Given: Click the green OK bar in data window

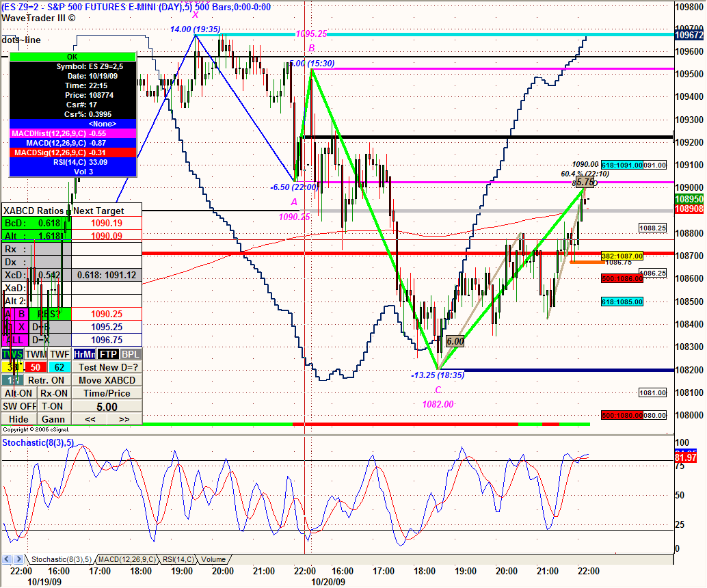Looking at the screenshot, I should [72, 57].
